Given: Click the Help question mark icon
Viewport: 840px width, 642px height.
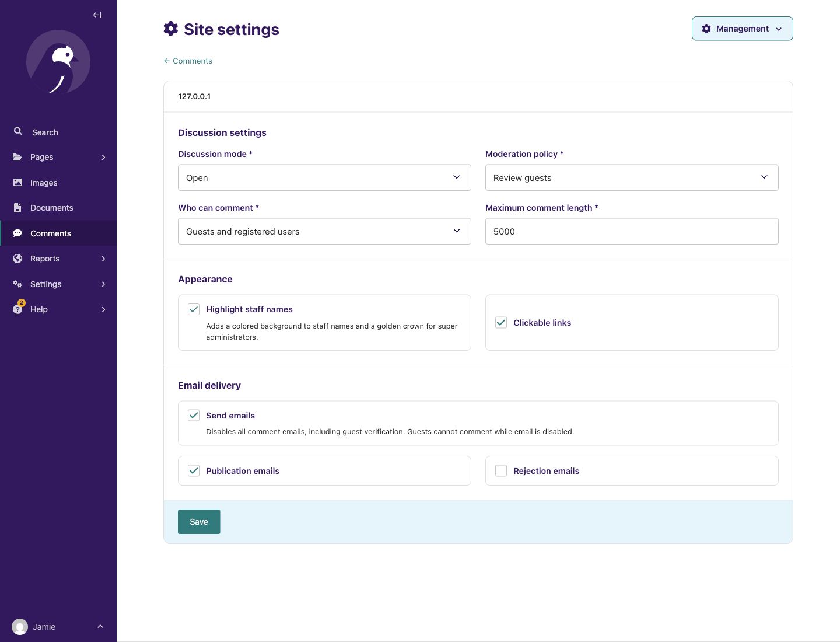Looking at the screenshot, I should [17, 309].
